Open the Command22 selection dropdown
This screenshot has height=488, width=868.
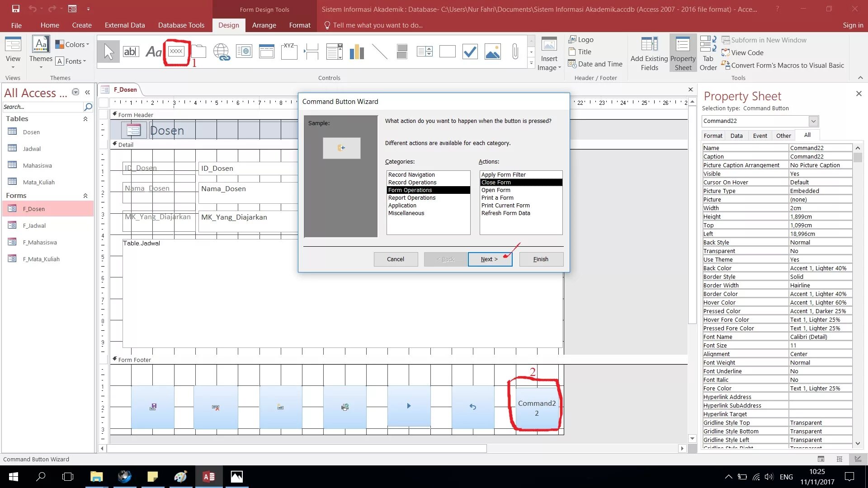(x=813, y=121)
